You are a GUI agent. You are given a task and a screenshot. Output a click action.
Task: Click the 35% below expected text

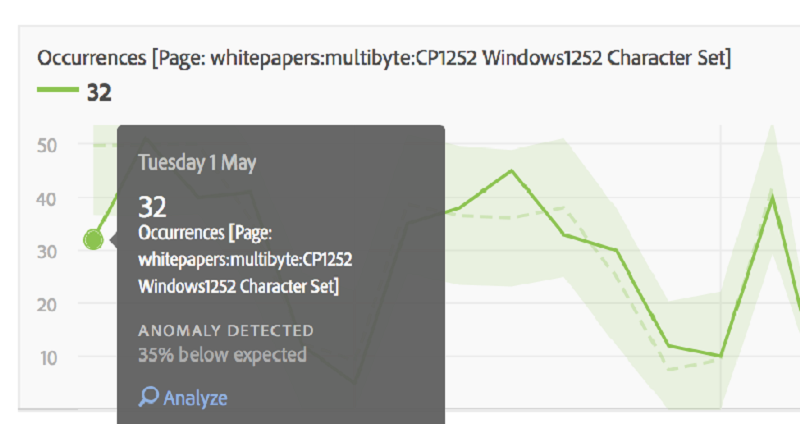222,354
